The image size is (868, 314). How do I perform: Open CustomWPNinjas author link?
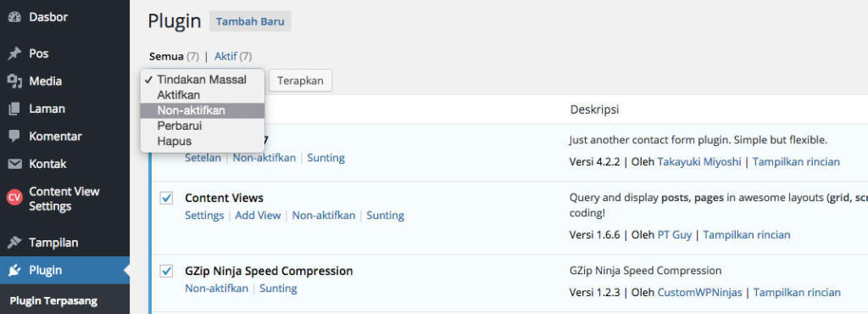[699, 293]
